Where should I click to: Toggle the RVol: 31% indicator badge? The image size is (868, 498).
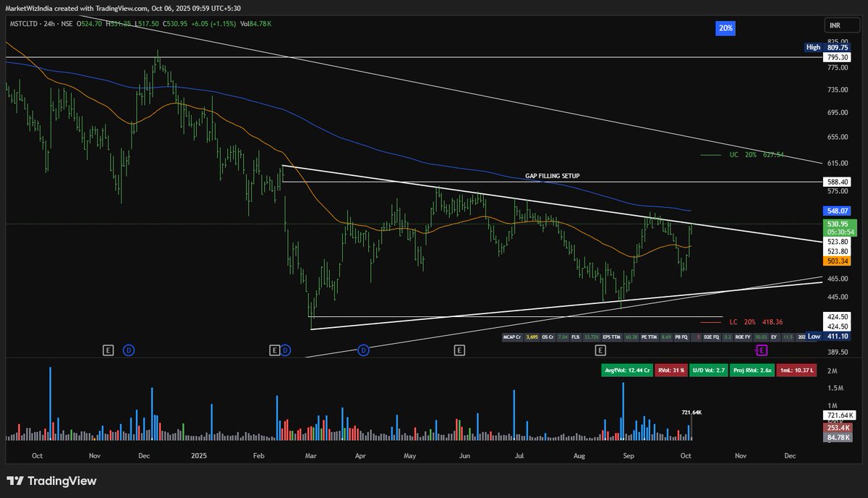[671, 370]
